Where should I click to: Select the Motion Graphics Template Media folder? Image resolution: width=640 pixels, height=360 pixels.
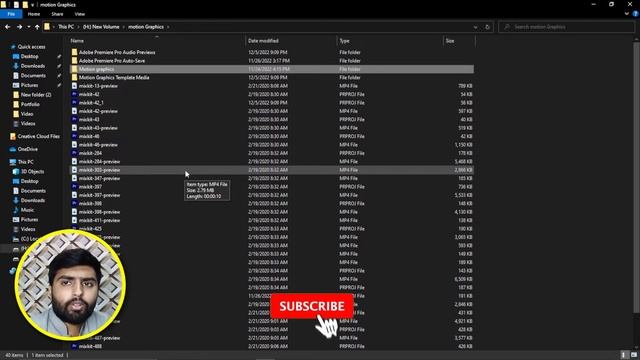point(114,78)
